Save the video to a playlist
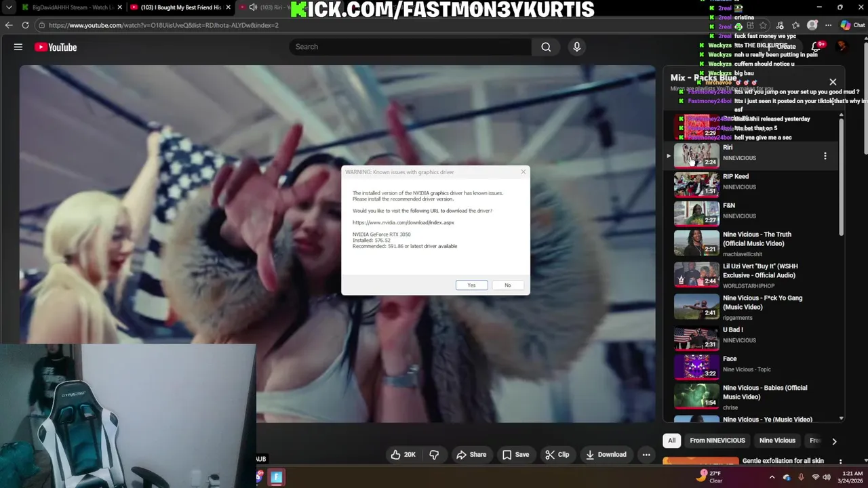Screen dimensions: 868x488 coord(515,455)
